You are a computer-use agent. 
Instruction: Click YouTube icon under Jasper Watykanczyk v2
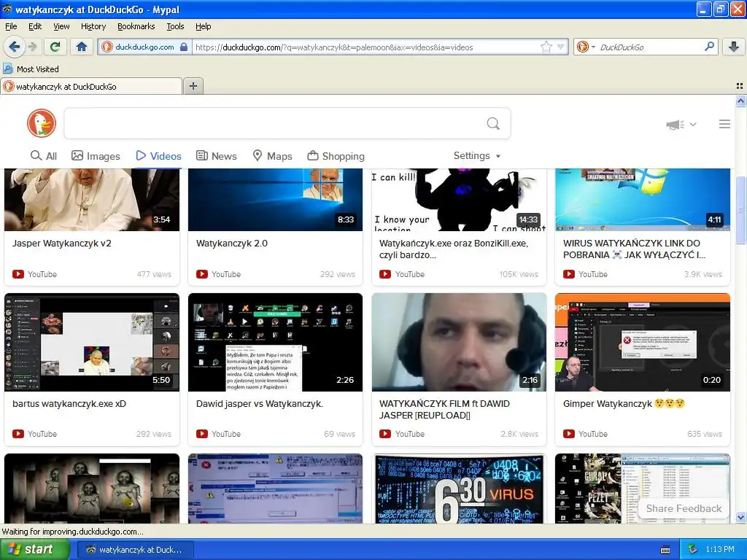tap(18, 274)
